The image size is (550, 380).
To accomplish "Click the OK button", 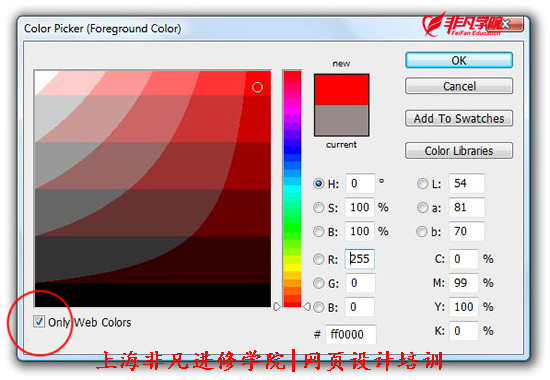I will (x=458, y=60).
